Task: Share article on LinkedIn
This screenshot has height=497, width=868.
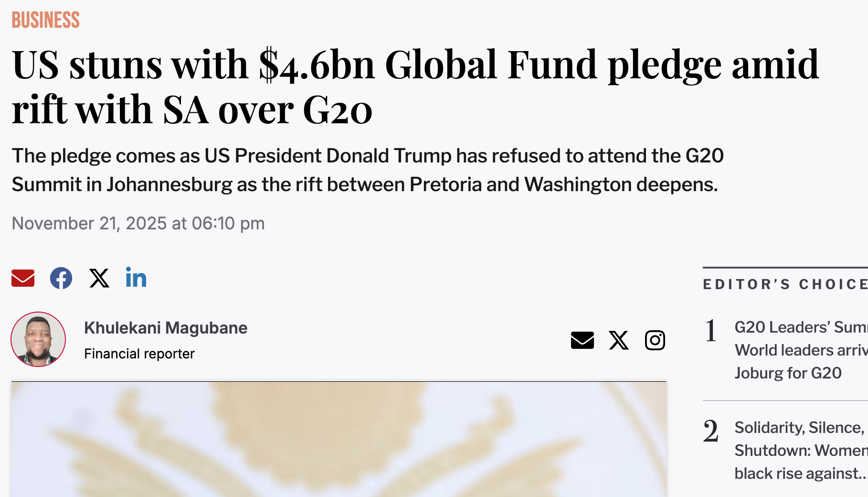Action: point(136,278)
